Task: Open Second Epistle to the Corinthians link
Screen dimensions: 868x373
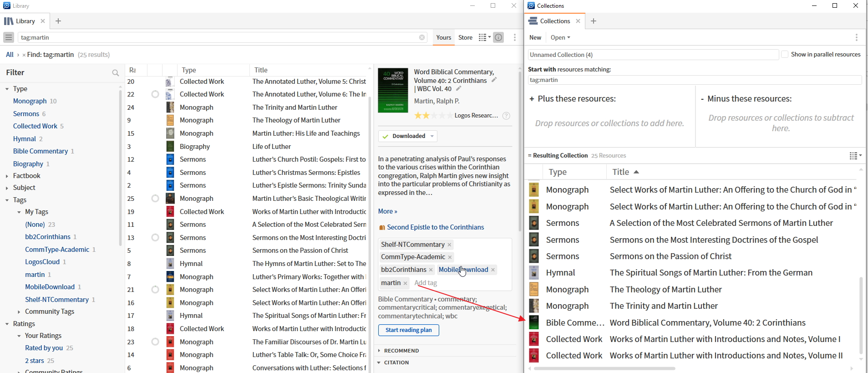Action: 436,227
